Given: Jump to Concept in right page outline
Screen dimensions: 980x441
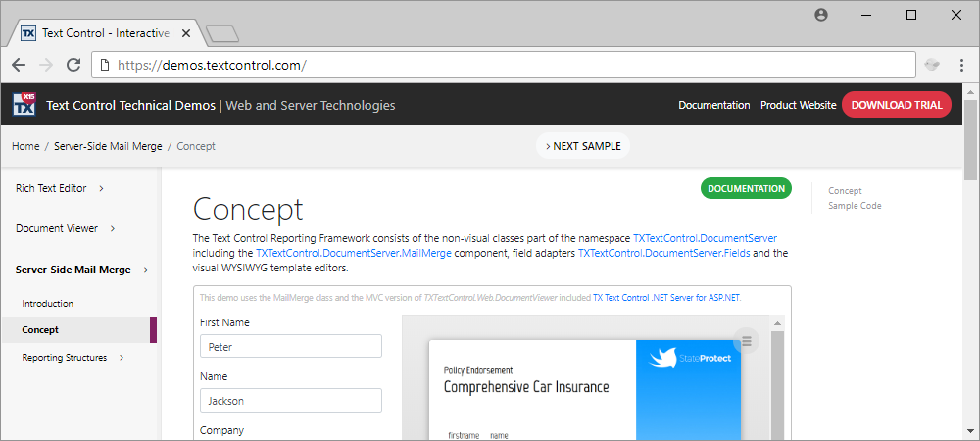Looking at the screenshot, I should point(845,191).
